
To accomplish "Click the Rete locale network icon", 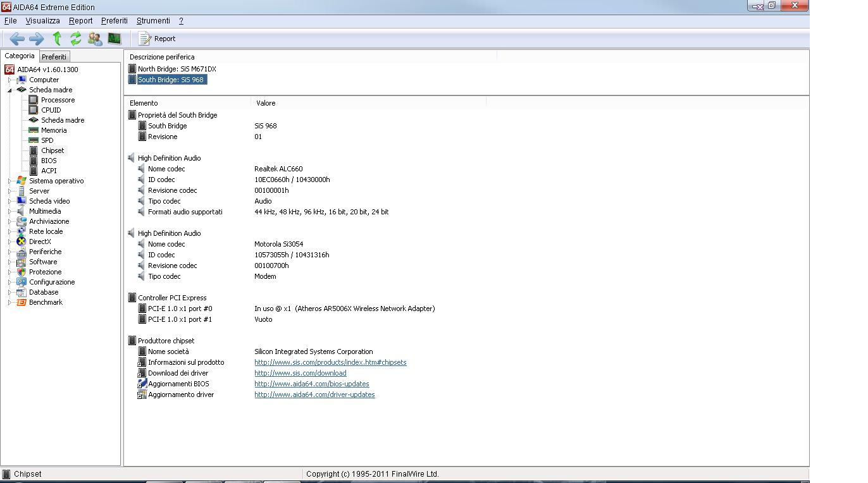I will pyautogui.click(x=22, y=231).
